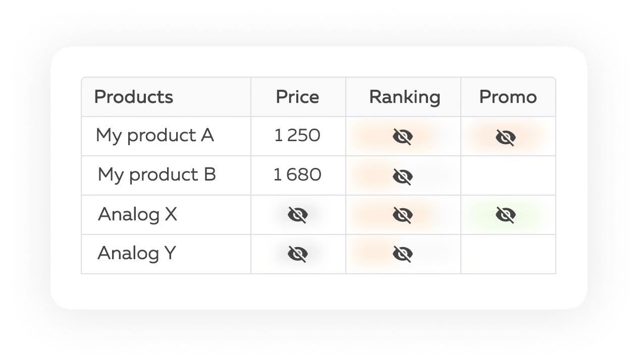Select the Products column header
Image resolution: width=638 pixels, height=364 pixels.
[x=134, y=97]
